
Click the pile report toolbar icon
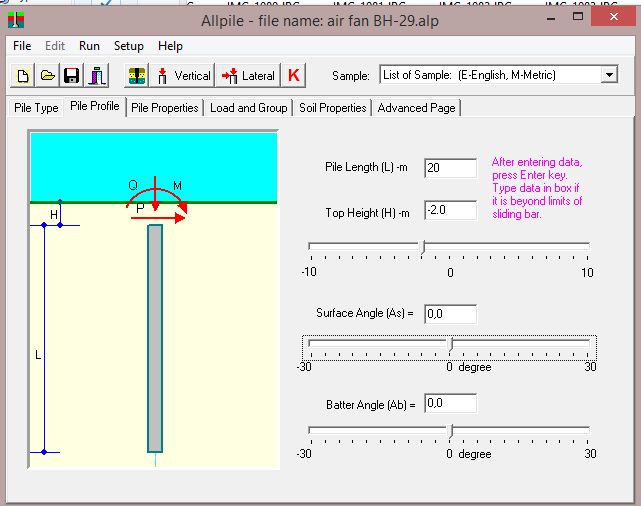click(96, 75)
